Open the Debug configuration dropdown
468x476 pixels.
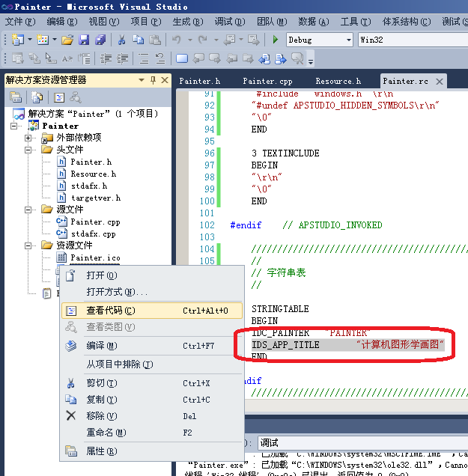pos(349,40)
